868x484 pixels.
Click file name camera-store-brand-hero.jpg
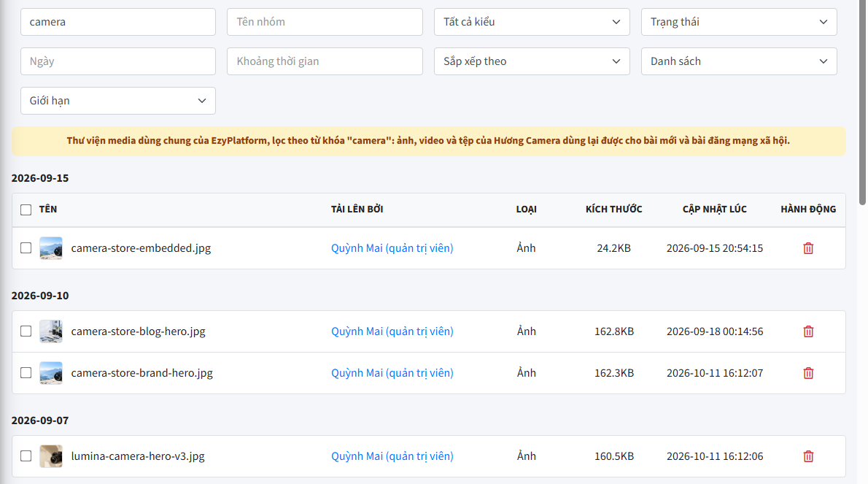142,373
